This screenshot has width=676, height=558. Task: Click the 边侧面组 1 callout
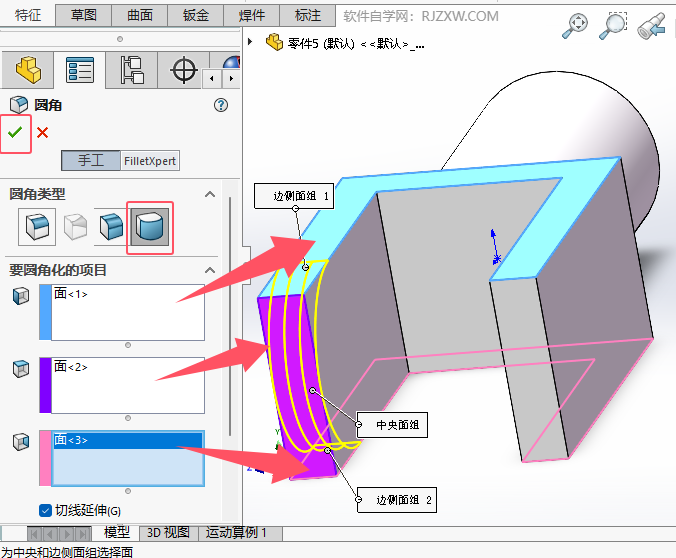coord(294,196)
